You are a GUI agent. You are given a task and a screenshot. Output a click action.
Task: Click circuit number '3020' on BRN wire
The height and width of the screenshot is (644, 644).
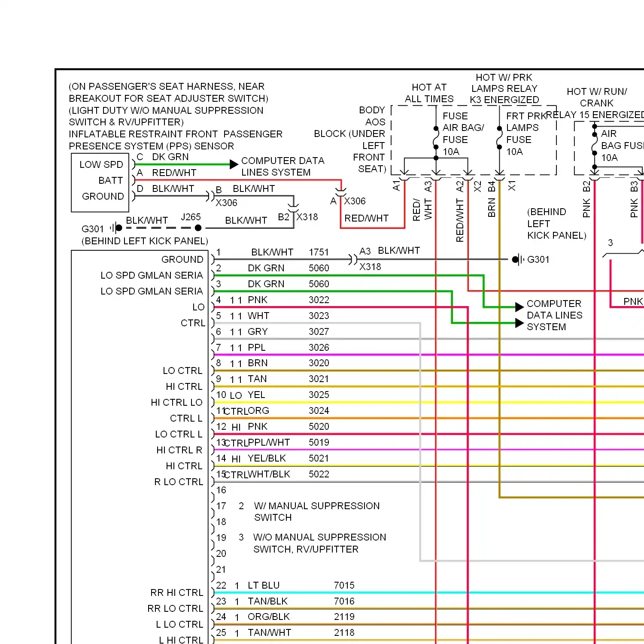tap(319, 363)
